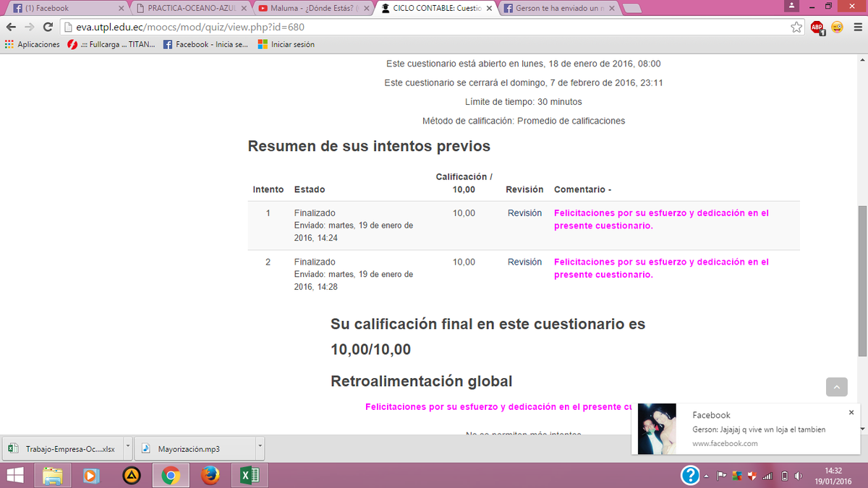Bookmark this page with the star icon
868x488 pixels.
796,27
